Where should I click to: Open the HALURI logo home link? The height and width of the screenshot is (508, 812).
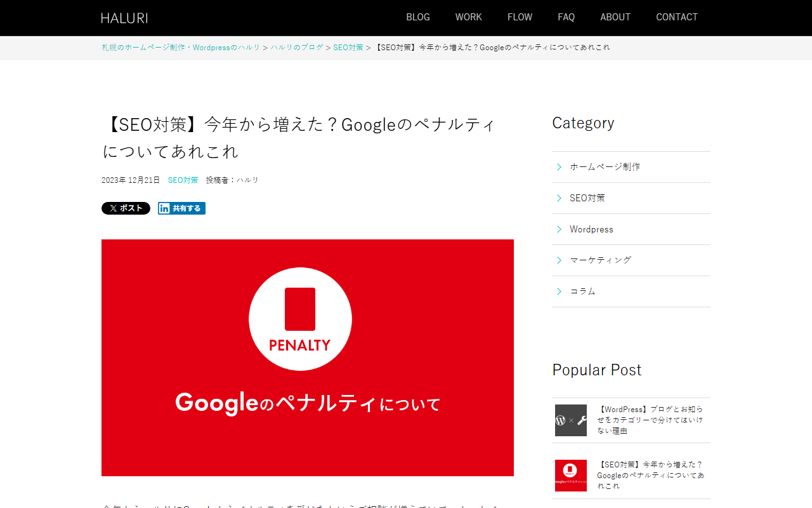pyautogui.click(x=124, y=18)
